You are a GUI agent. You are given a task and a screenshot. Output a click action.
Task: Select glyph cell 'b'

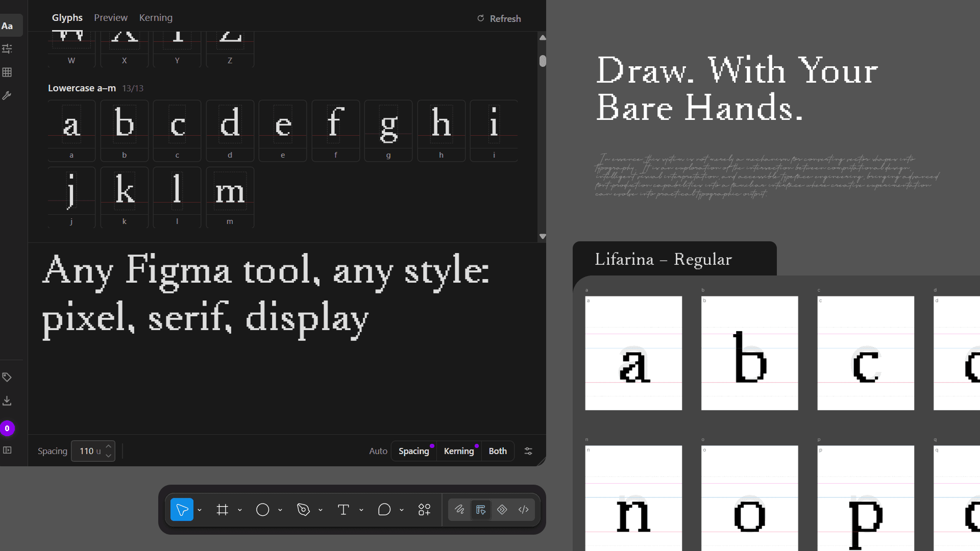(x=125, y=131)
